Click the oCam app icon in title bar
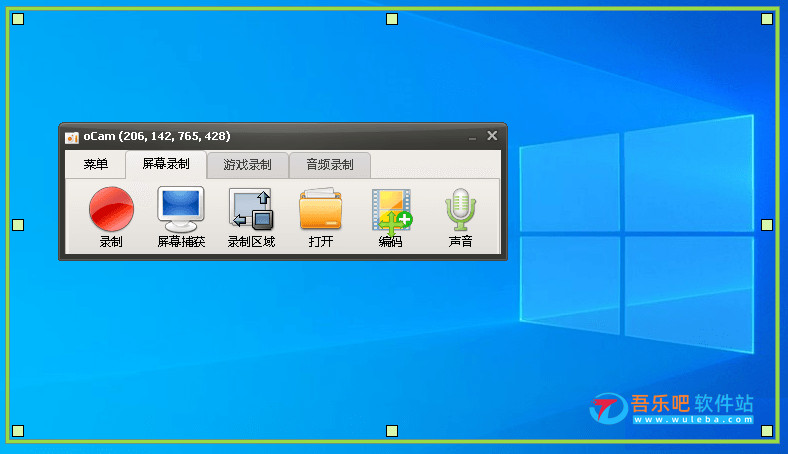788x454 pixels. (x=72, y=137)
